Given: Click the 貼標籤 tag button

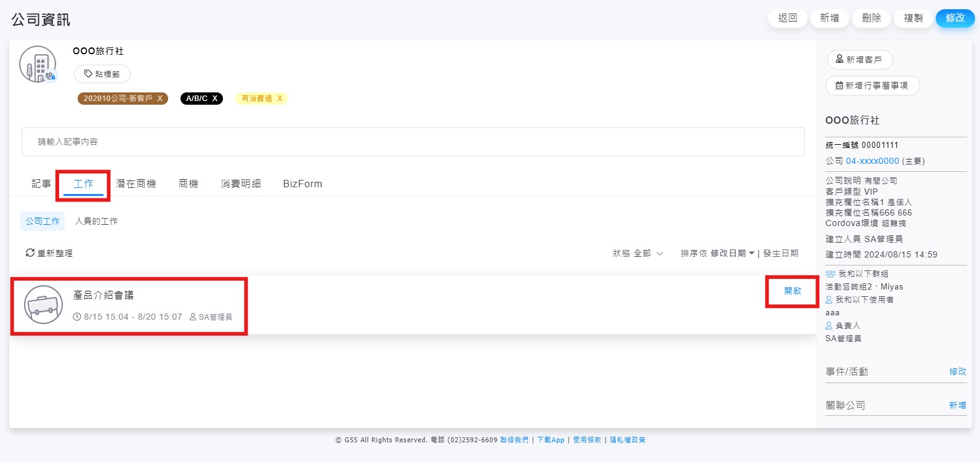Looking at the screenshot, I should [x=102, y=74].
